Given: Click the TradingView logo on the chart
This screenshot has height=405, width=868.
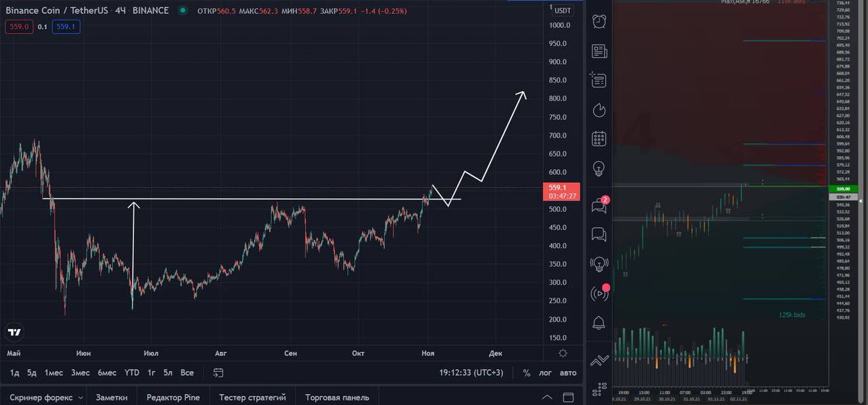Looking at the screenshot, I should [x=14, y=332].
